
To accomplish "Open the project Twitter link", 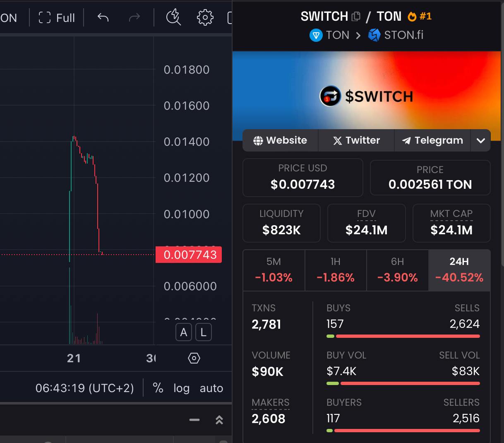I will [x=356, y=140].
